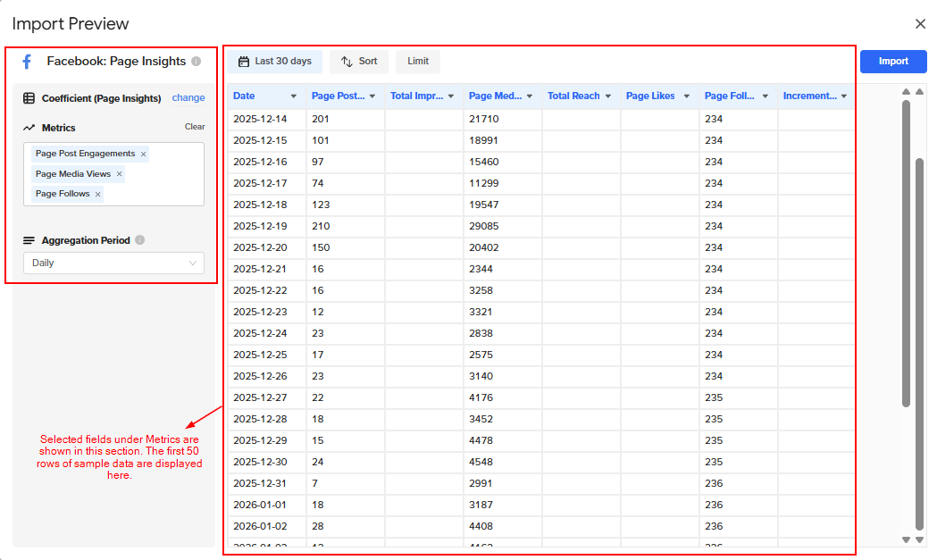Expand the Total Reach column dropdown

(608, 96)
